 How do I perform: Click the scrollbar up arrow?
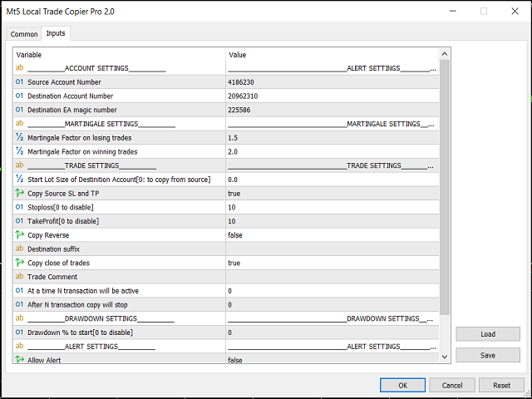pos(445,54)
